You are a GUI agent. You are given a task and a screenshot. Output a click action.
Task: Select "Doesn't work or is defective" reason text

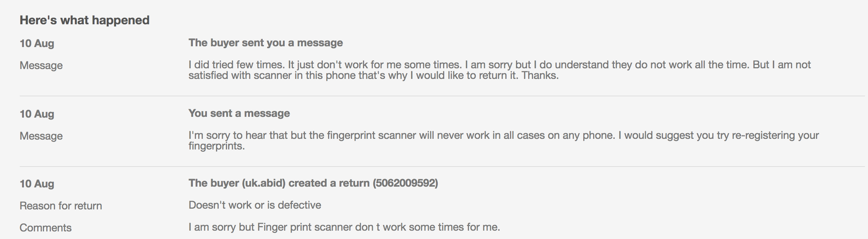(255, 205)
